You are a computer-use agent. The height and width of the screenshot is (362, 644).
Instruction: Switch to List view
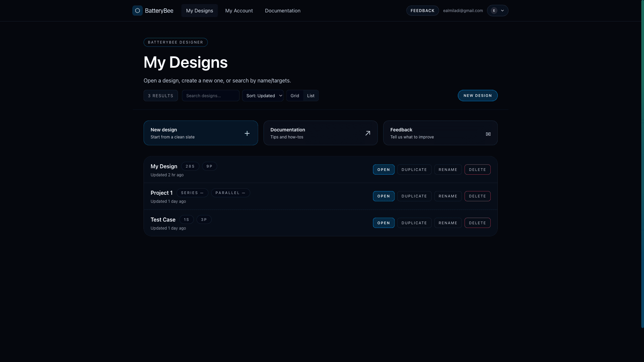click(311, 96)
